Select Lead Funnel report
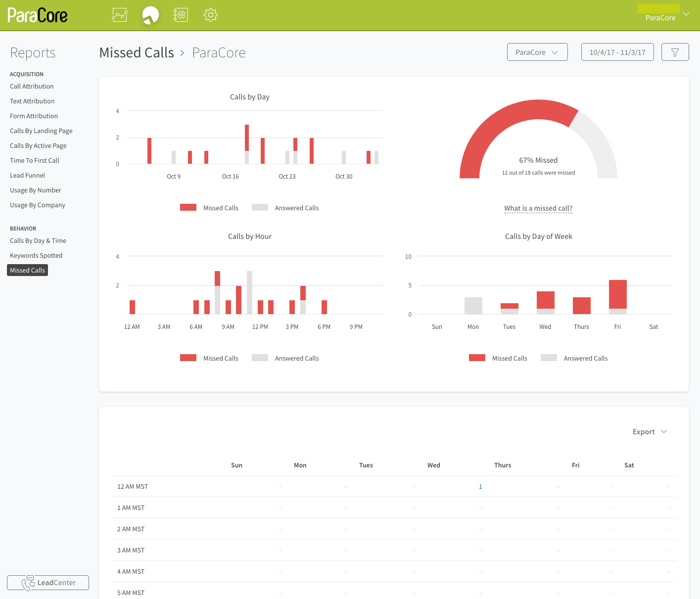 pyautogui.click(x=27, y=175)
